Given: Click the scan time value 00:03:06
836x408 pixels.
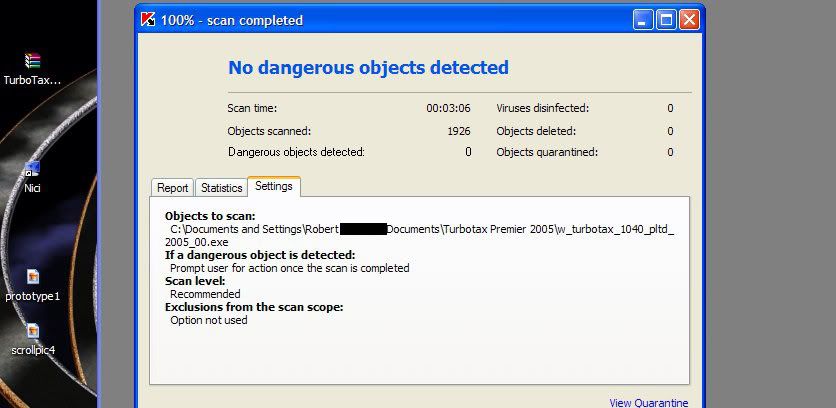Looking at the screenshot, I should tap(448, 108).
